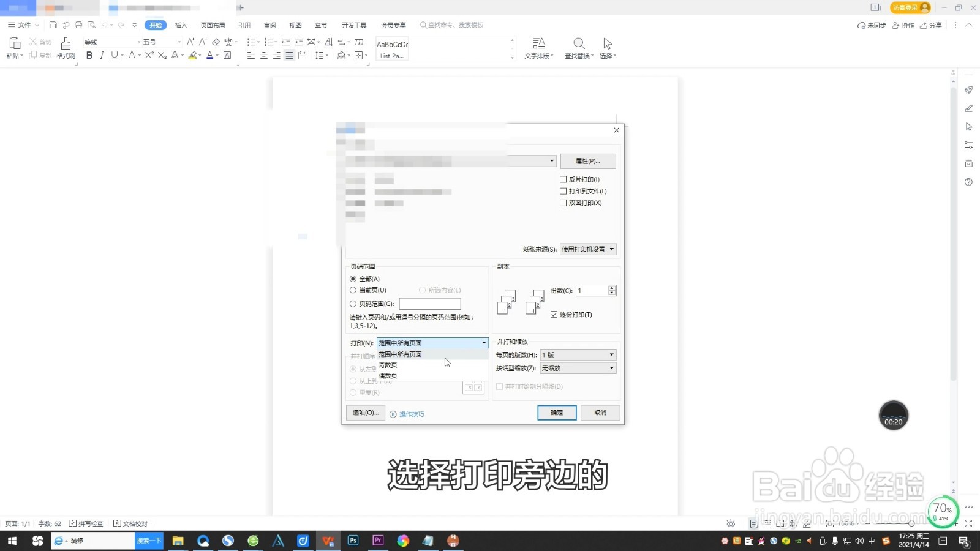The width and height of the screenshot is (980, 551).
Task: Open File Explorer from the taskbar
Action: [178, 541]
